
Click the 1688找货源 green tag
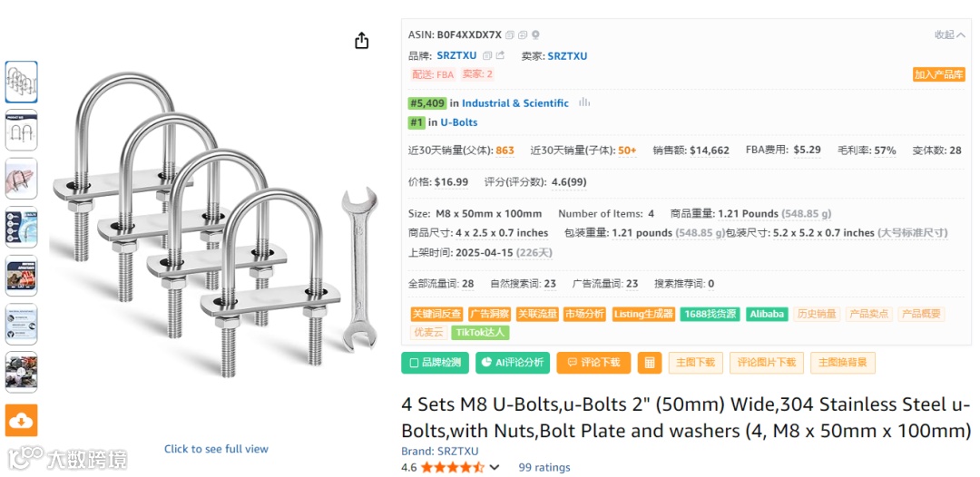(710, 314)
